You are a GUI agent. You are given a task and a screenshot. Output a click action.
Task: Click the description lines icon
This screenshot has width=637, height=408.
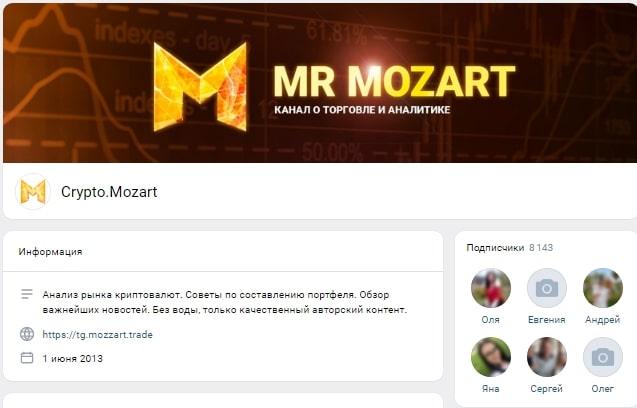(27, 294)
